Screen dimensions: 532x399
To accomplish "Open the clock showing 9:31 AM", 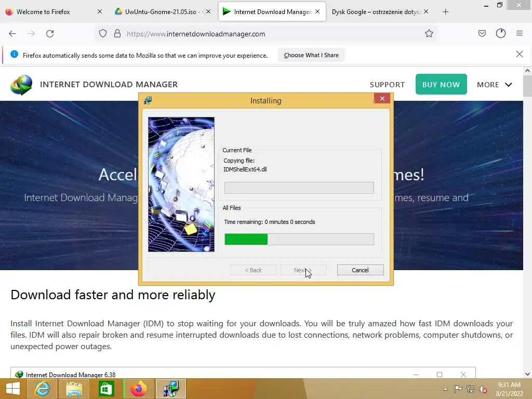I will (509, 385).
